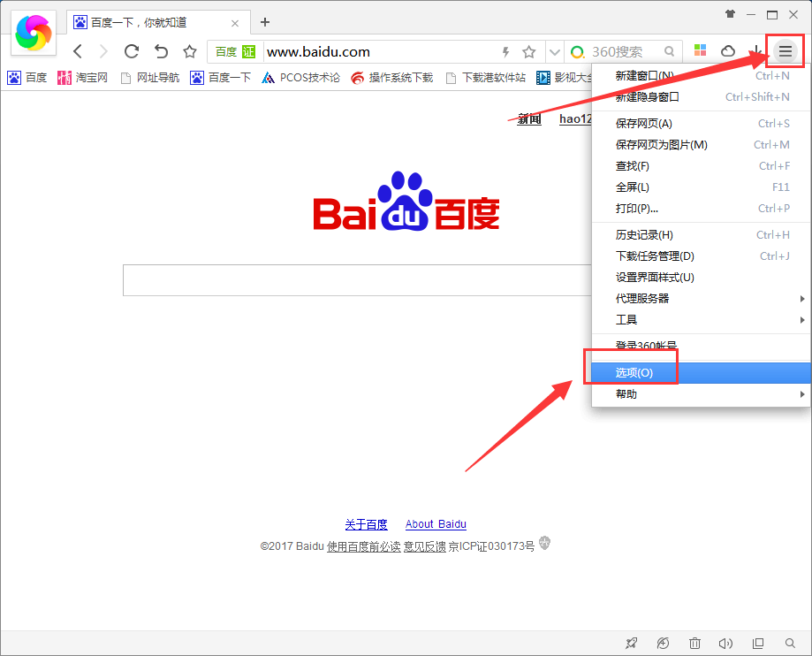The height and width of the screenshot is (656, 812).
Task: Open the hamburger main menu button
Action: point(785,50)
